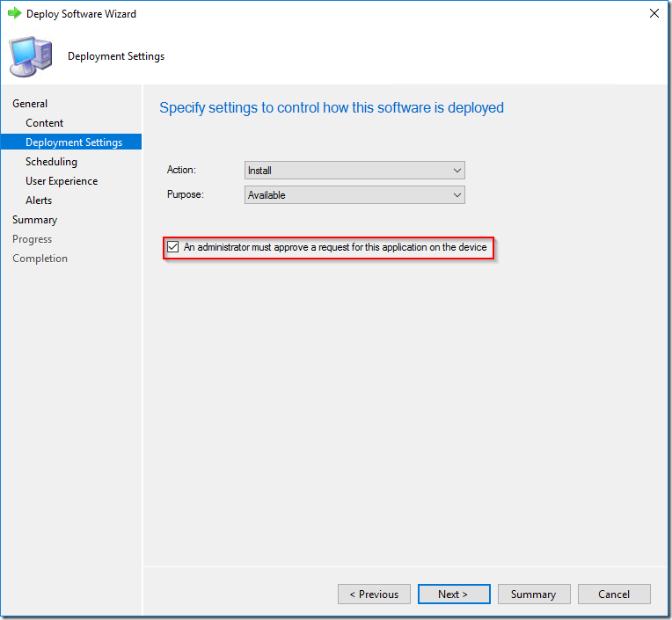
Task: Click Next to continue the wizard
Action: 454,594
